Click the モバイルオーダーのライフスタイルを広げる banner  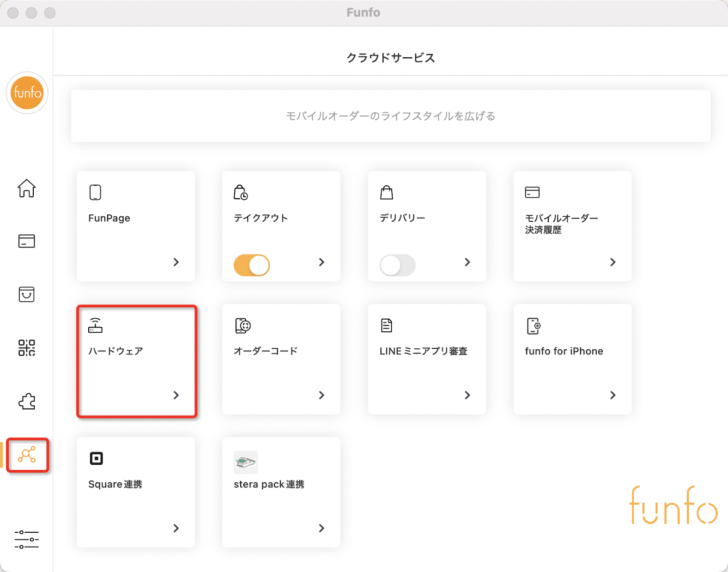pyautogui.click(x=391, y=116)
